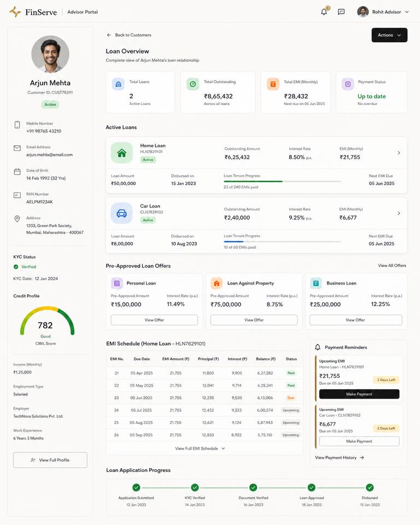The height and width of the screenshot is (525, 420).
Task: Click the email envelope icon
Action: 17,148
